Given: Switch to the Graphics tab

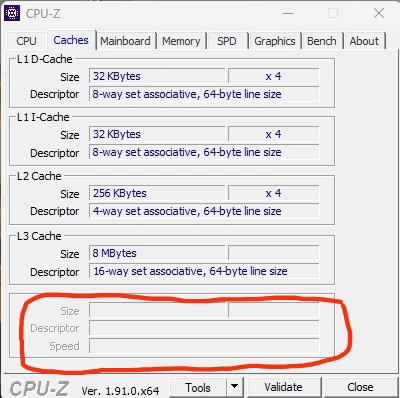Looking at the screenshot, I should 275,41.
